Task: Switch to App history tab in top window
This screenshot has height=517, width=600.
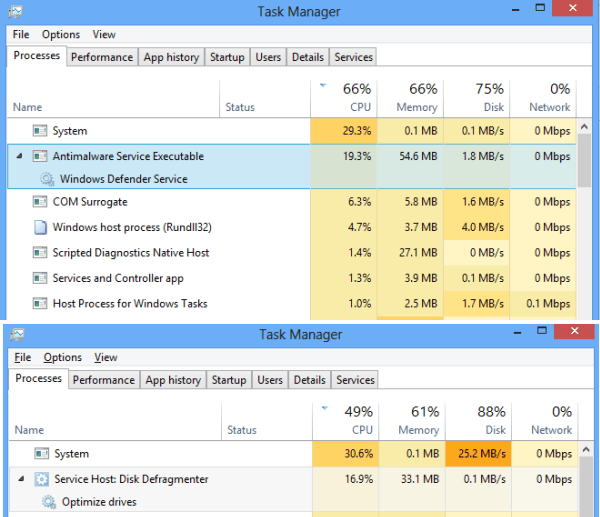Action: (x=171, y=57)
